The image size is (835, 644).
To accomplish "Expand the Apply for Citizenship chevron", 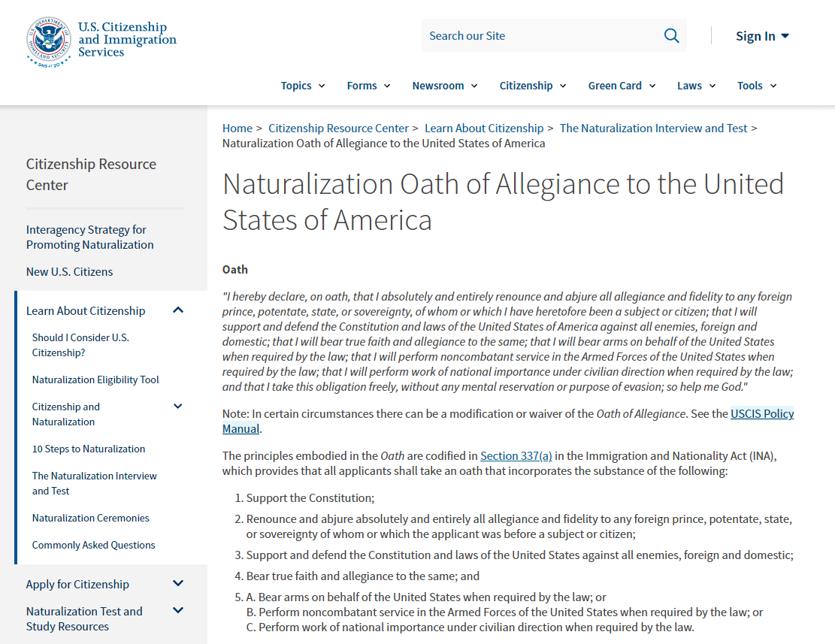I will (x=178, y=583).
